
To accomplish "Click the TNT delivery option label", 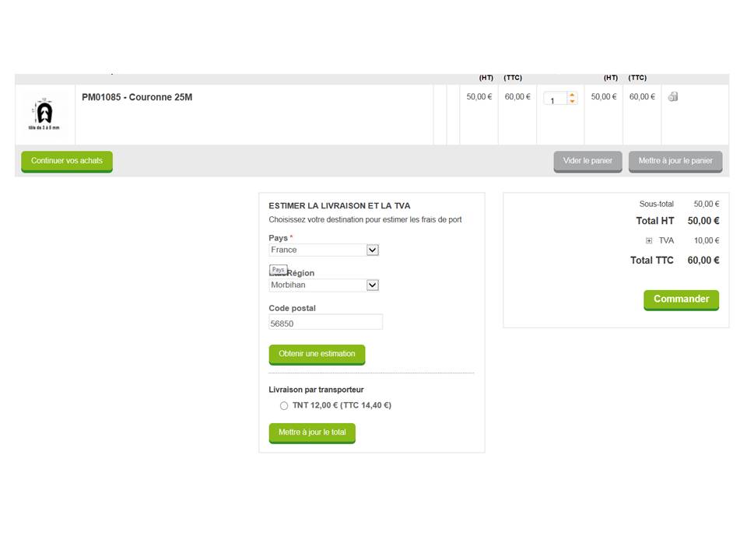I will [x=342, y=406].
